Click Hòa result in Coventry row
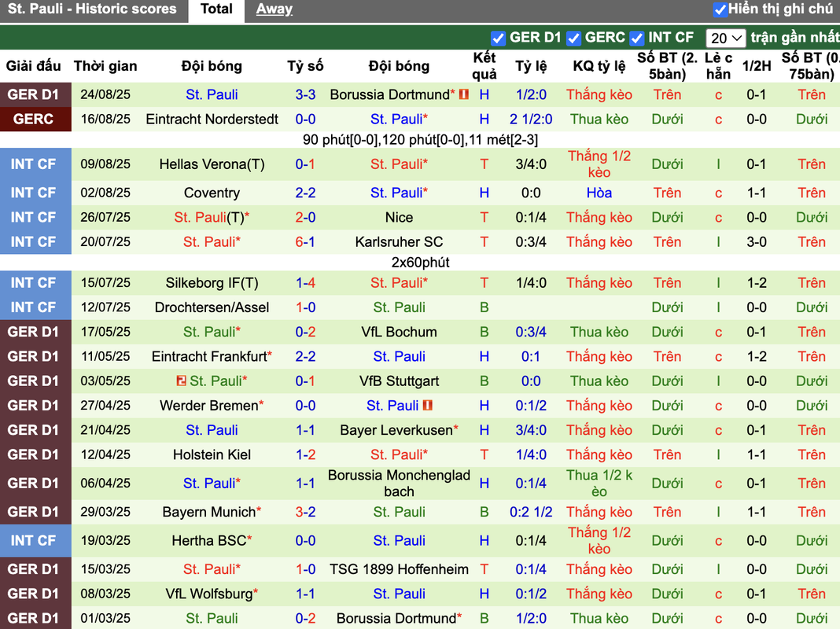840x629 pixels. (x=599, y=193)
